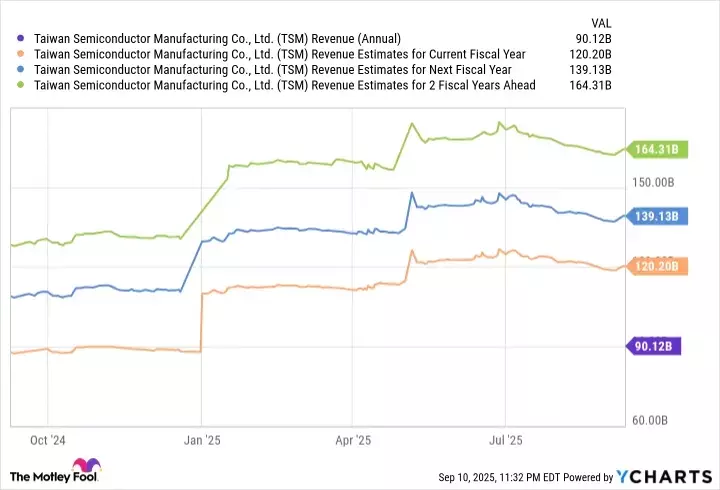Select the Revenue Estimates for 2 Fiscal Years Ahead label
Image resolution: width=720 pixels, height=490 pixels.
tap(285, 86)
